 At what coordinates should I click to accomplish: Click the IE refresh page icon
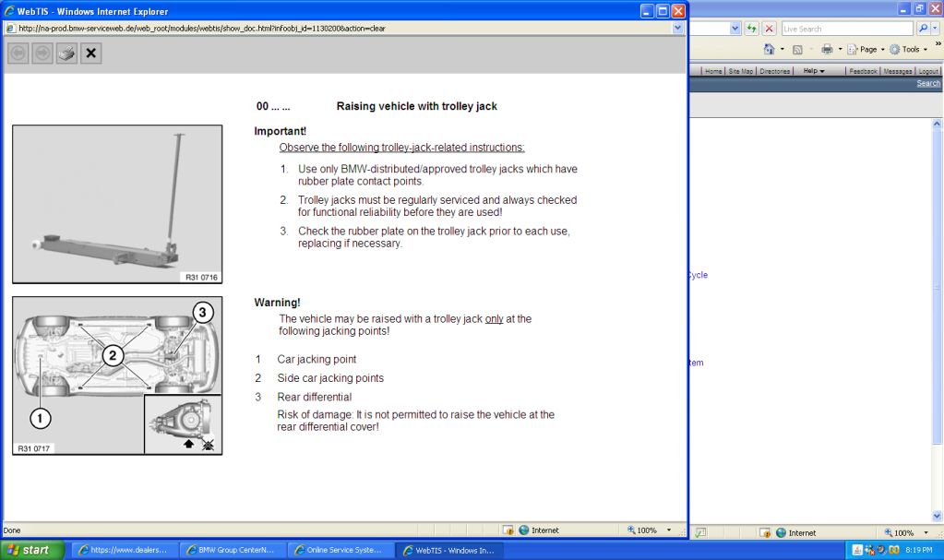pyautogui.click(x=752, y=29)
